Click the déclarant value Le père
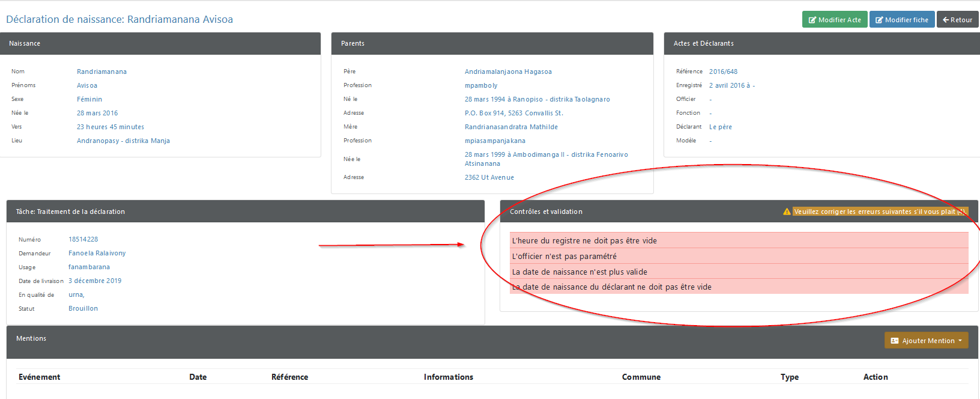The image size is (980, 399). pyautogui.click(x=721, y=127)
